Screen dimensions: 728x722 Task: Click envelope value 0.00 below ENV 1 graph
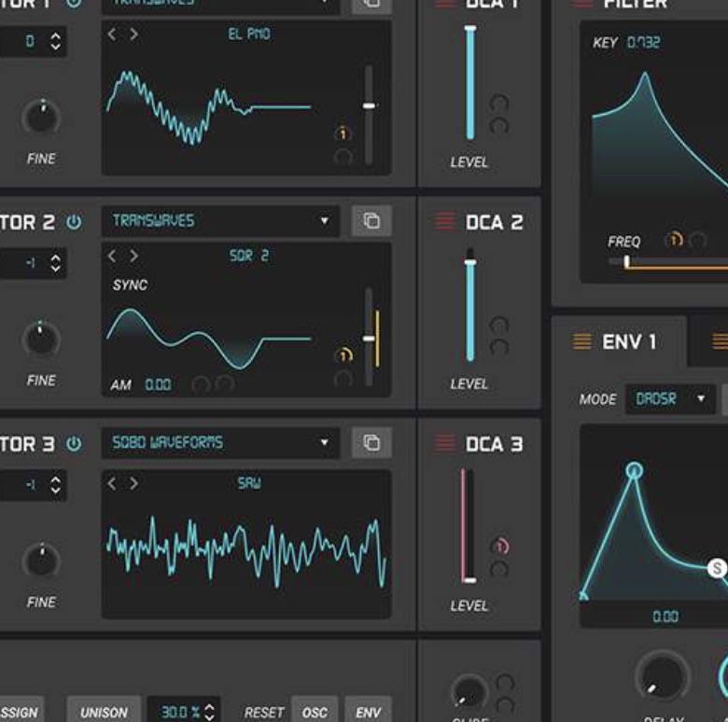(x=665, y=617)
